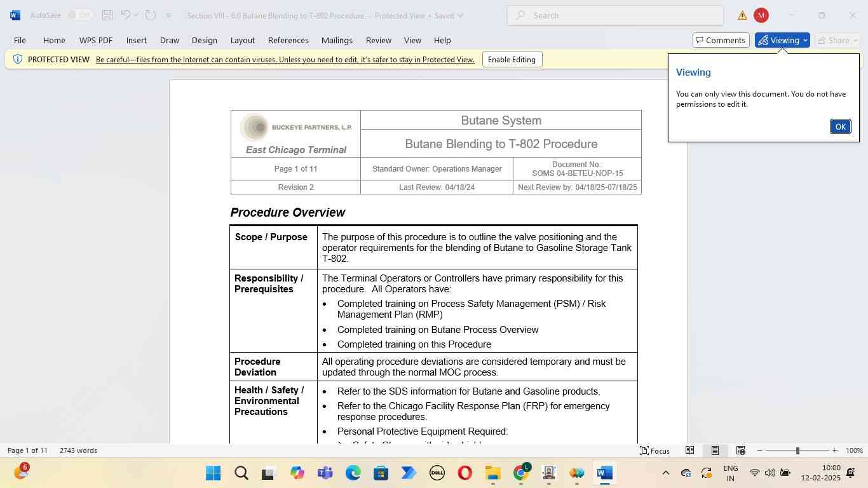Click the 2743 words count in status bar
Viewport: 868px width, 488px height.
(78, 451)
